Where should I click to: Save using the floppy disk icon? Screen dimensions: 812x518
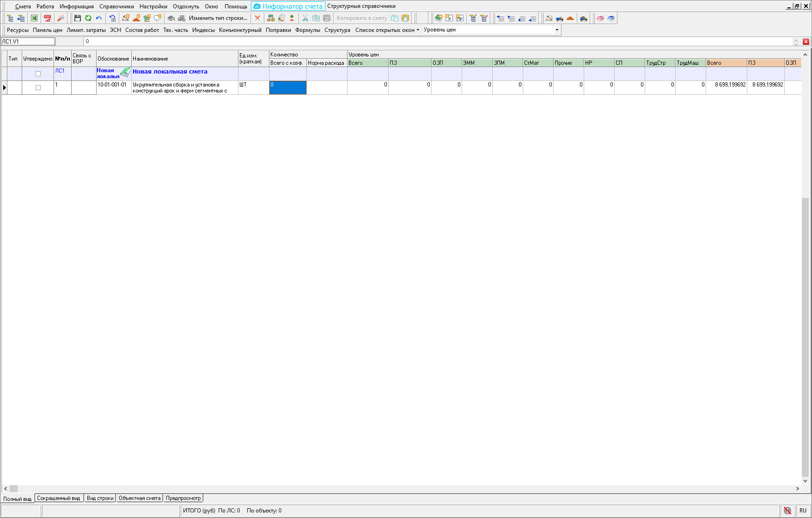78,18
